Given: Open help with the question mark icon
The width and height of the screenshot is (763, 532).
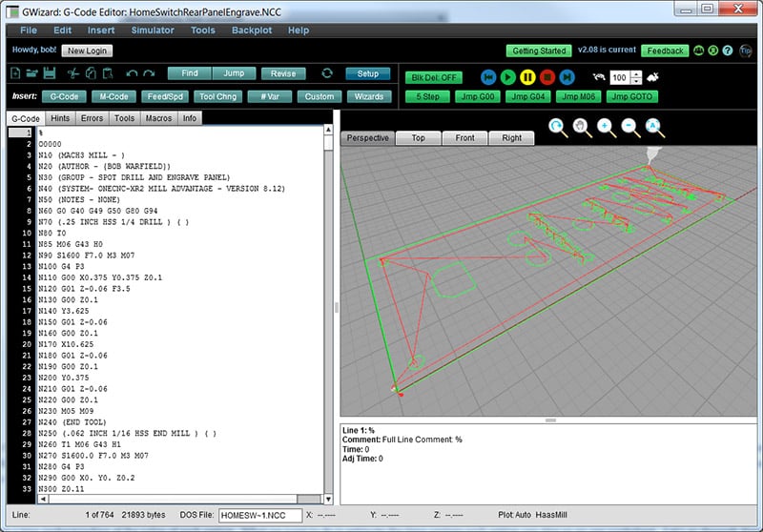Looking at the screenshot, I should (x=728, y=51).
